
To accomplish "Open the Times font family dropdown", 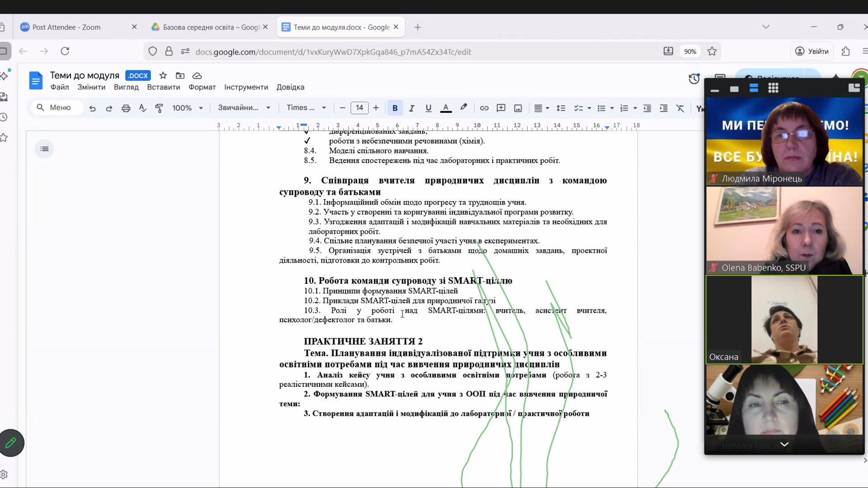I will (x=306, y=108).
